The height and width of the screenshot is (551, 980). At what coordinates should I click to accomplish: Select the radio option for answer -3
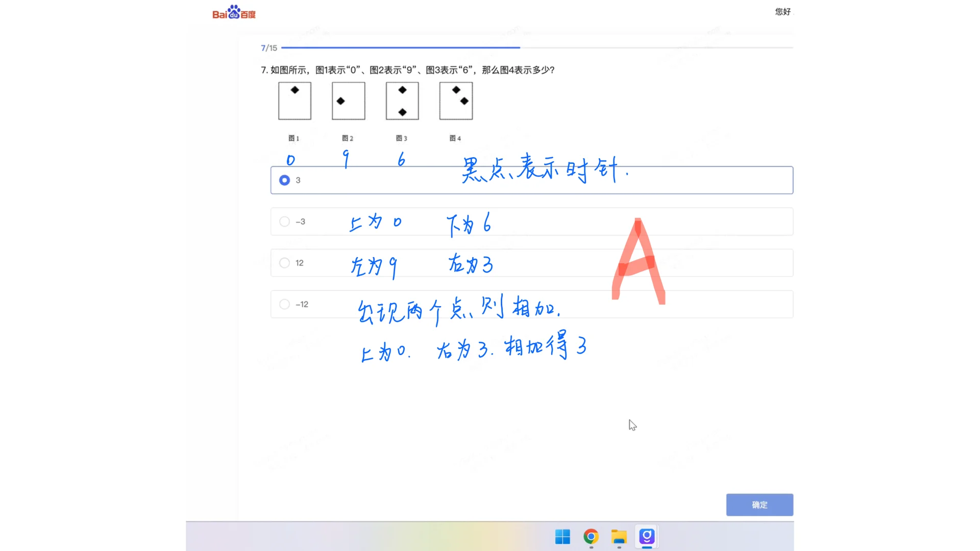(x=284, y=221)
